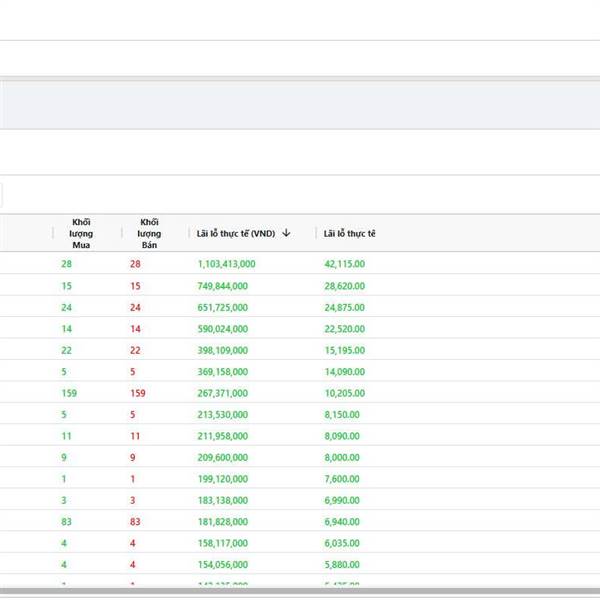
Task: Click the 369,158,000 value cell
Action: click(x=222, y=372)
